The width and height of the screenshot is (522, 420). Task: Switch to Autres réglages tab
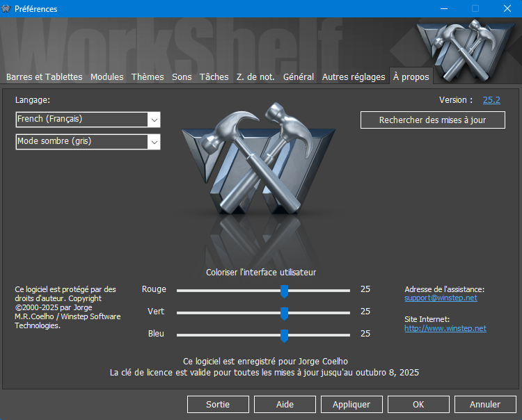(353, 77)
